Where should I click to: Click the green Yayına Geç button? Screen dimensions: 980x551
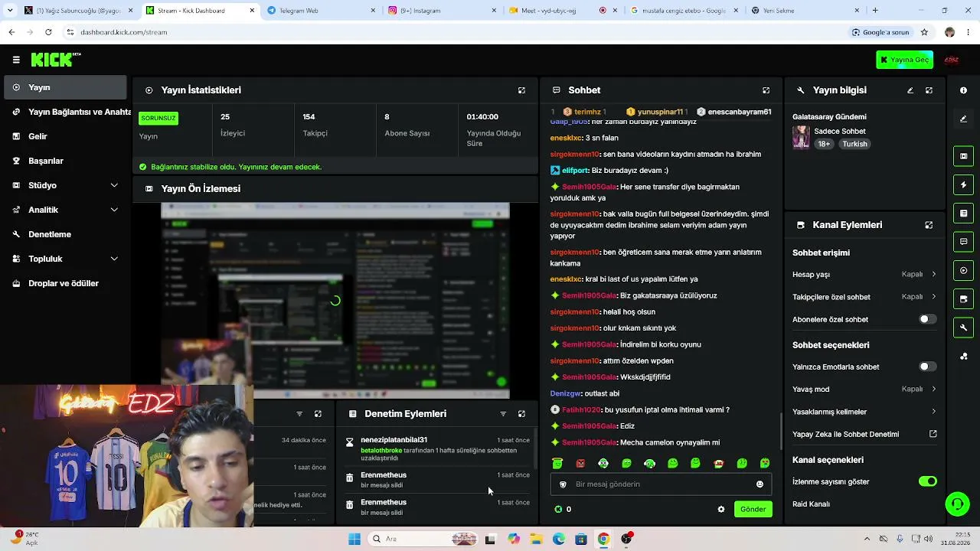[904, 60]
